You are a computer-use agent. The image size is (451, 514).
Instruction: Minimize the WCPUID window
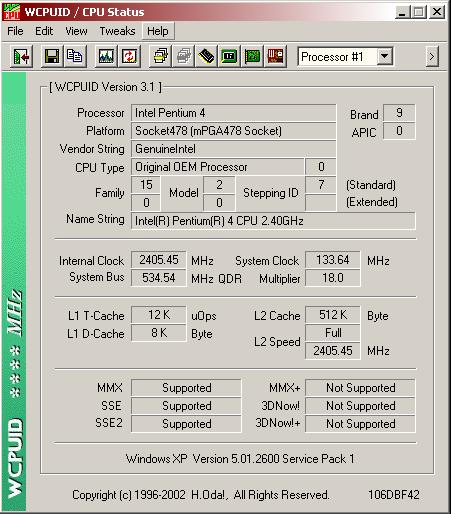click(403, 12)
